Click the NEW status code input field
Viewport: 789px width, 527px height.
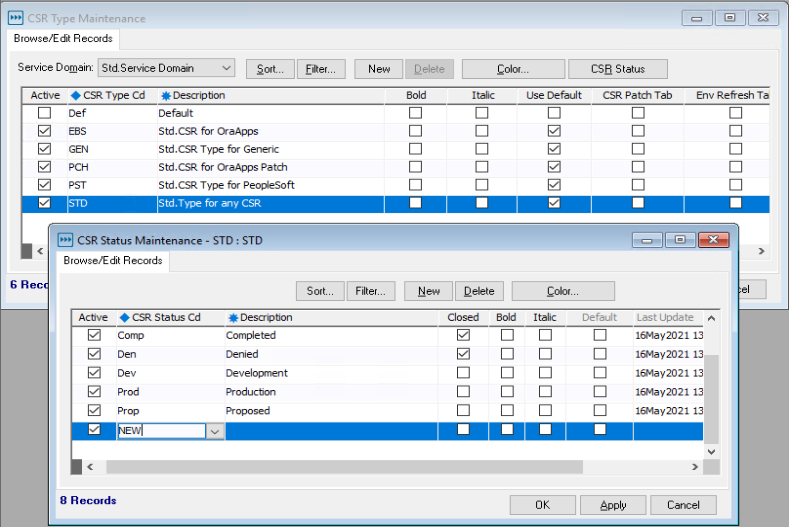(x=161, y=430)
